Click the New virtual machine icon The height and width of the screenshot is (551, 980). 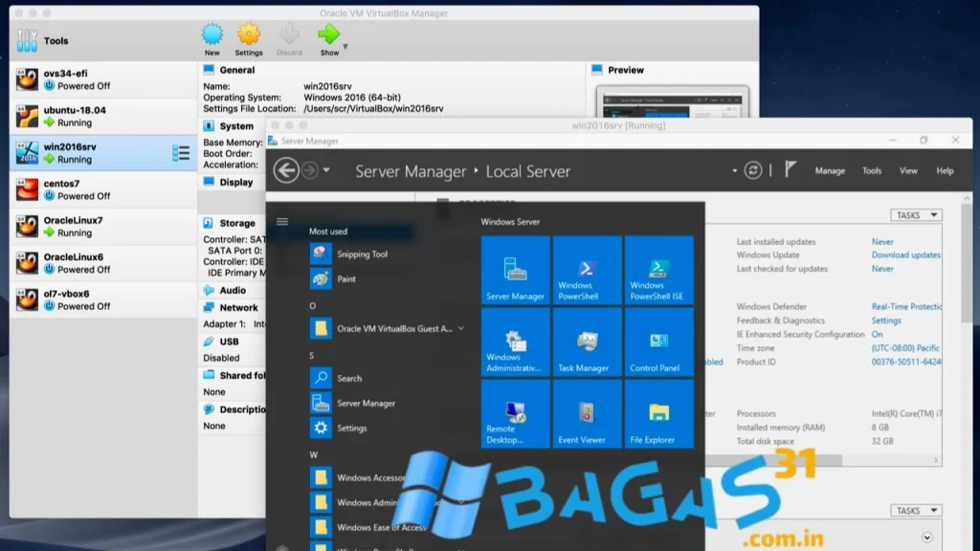click(x=212, y=35)
